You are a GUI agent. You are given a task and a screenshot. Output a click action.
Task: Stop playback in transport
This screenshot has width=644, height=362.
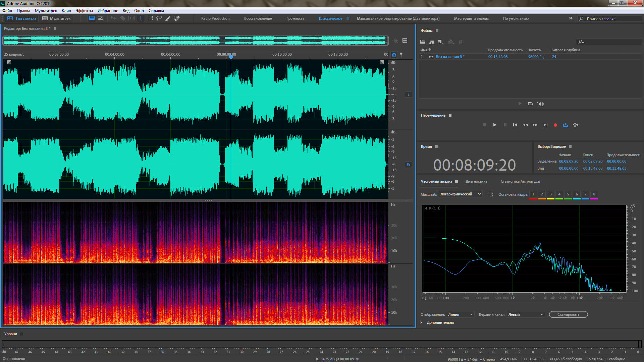485,125
